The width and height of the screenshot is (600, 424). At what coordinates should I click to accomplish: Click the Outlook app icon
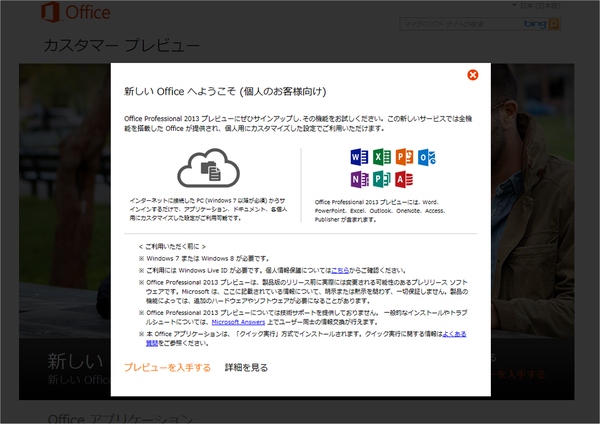coord(426,157)
